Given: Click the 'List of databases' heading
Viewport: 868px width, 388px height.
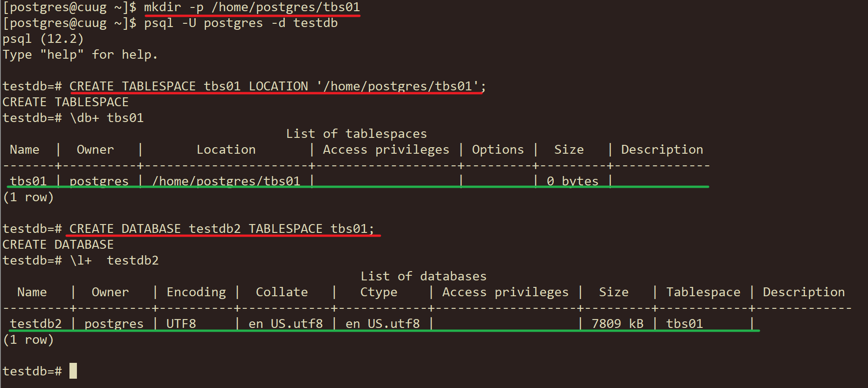Looking at the screenshot, I should 423,277.
